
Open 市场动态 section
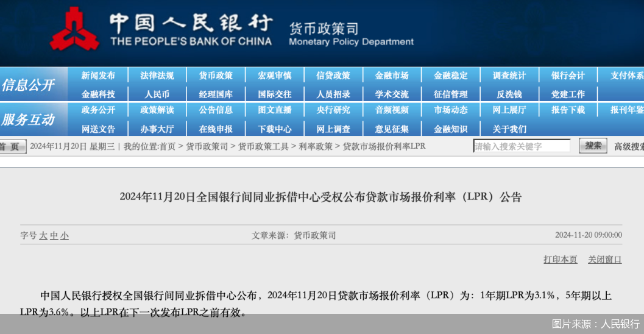point(450,110)
